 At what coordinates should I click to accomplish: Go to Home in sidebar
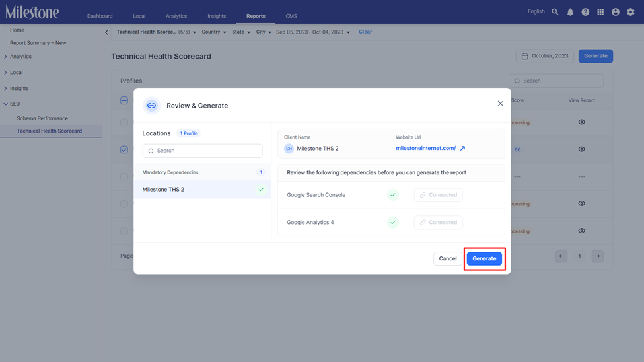coord(17,30)
